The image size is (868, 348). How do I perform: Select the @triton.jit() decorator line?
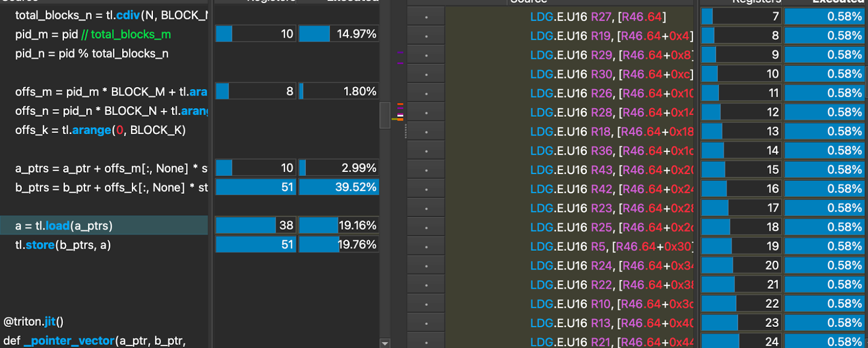pyautogui.click(x=34, y=322)
